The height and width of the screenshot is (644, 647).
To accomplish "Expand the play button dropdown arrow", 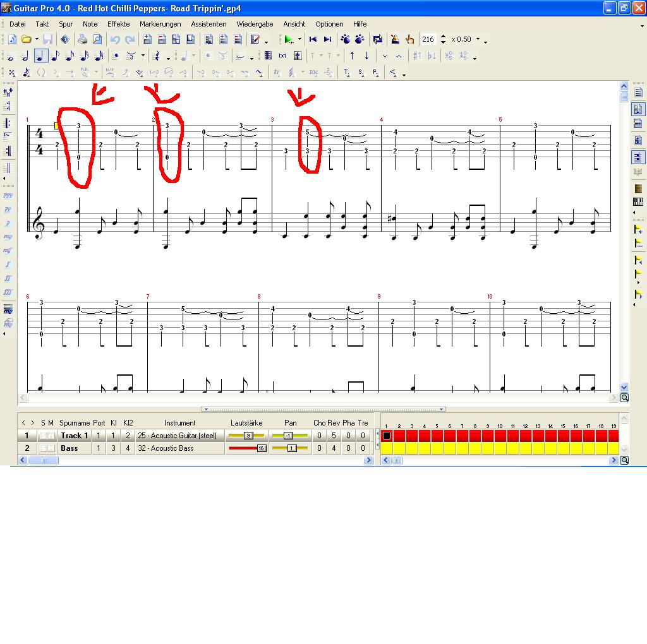I will click(x=299, y=39).
